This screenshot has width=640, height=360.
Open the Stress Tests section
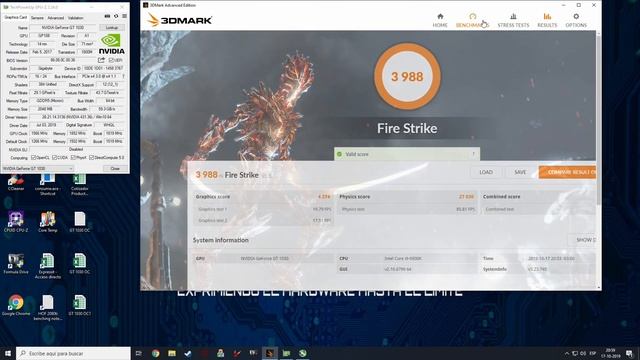pos(513,20)
